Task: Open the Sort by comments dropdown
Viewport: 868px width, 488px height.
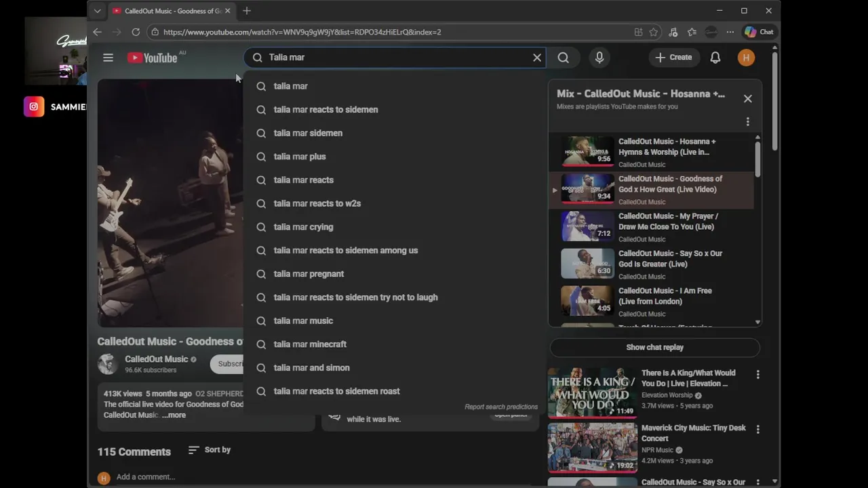Action: [x=209, y=450]
